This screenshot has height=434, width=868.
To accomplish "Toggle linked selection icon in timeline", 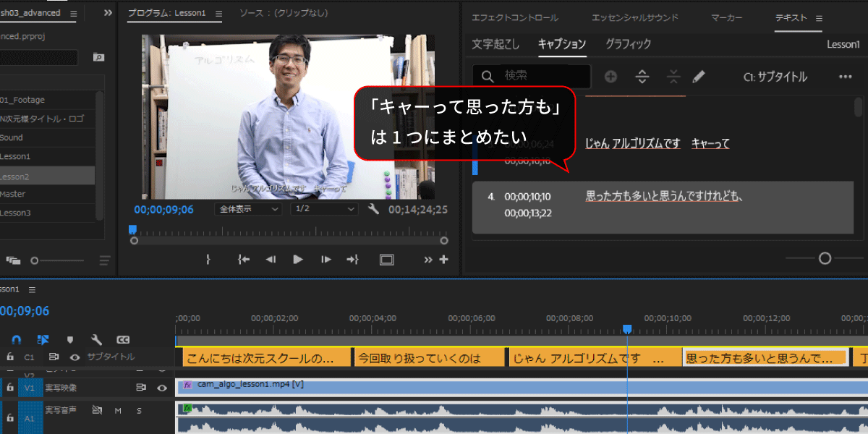I will click(x=43, y=339).
